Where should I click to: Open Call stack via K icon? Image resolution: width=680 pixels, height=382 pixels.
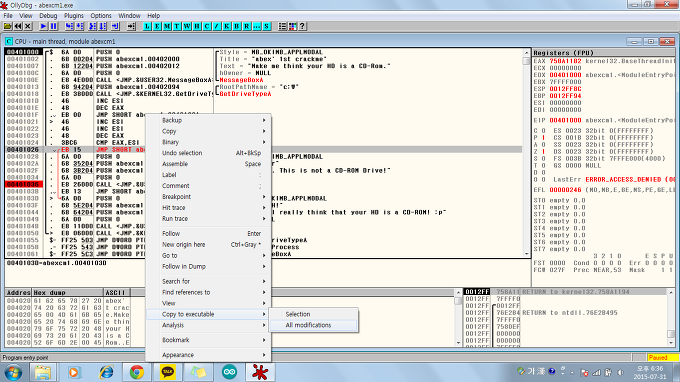pyautogui.click(x=227, y=26)
